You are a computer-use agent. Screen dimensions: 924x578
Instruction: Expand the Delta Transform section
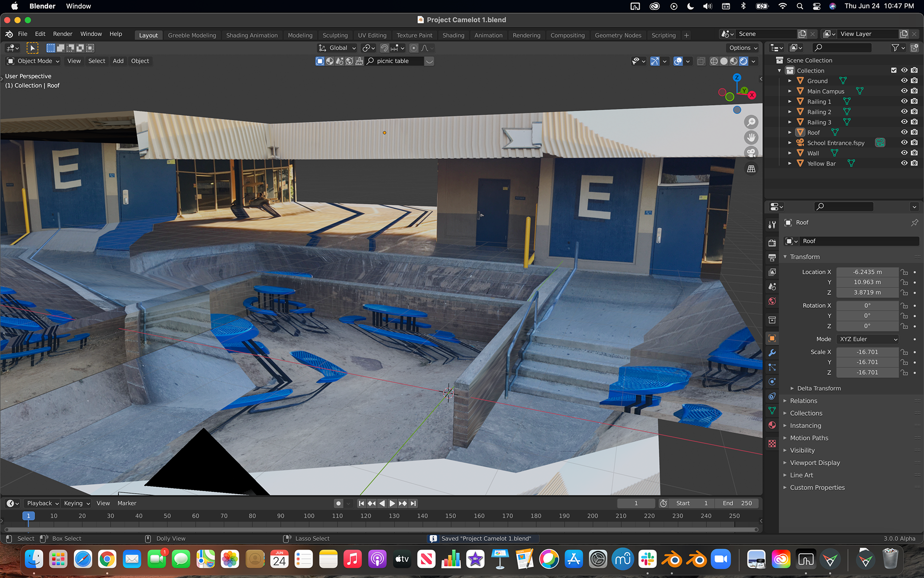(x=818, y=388)
